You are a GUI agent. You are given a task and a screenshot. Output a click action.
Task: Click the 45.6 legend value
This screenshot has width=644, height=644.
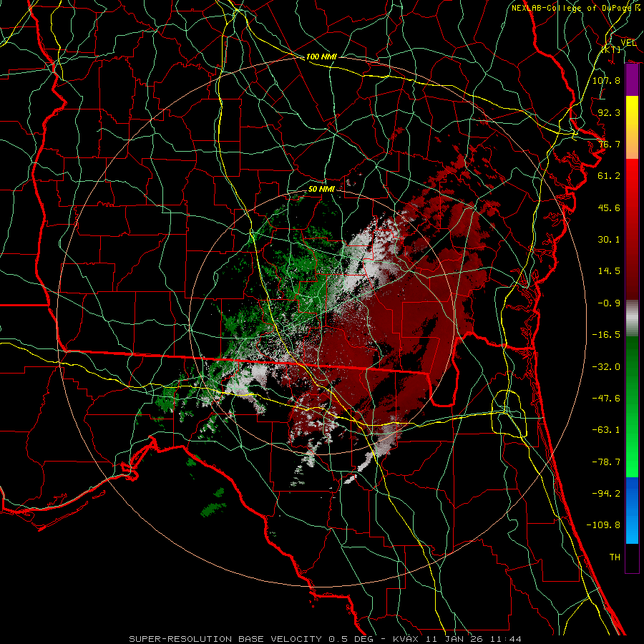click(x=609, y=208)
